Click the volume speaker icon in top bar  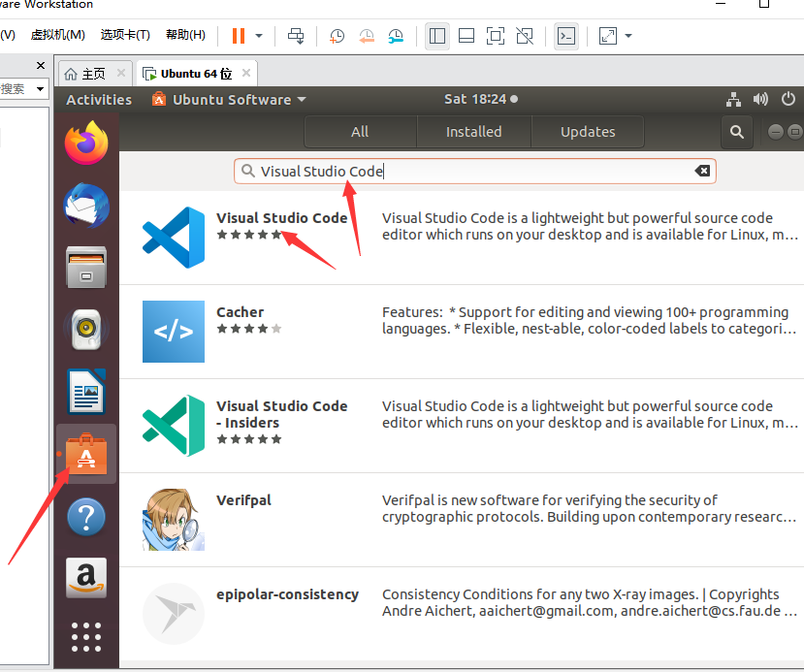click(x=760, y=99)
